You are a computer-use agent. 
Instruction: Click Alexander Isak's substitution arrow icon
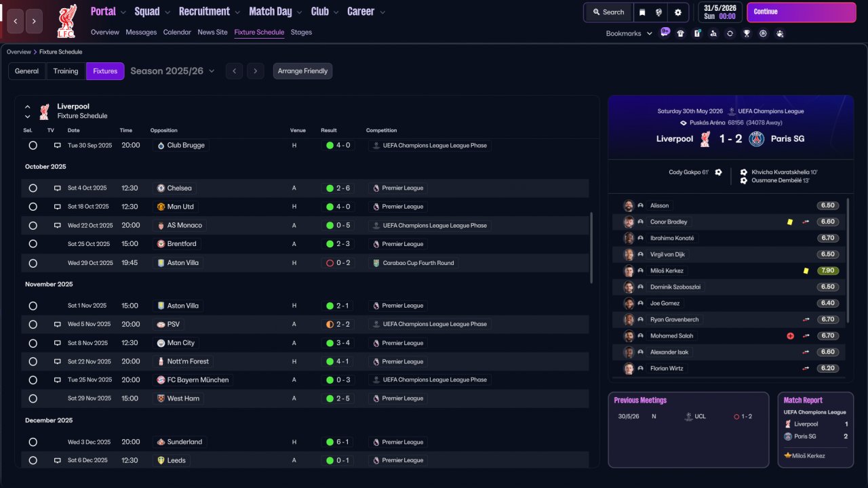click(806, 352)
